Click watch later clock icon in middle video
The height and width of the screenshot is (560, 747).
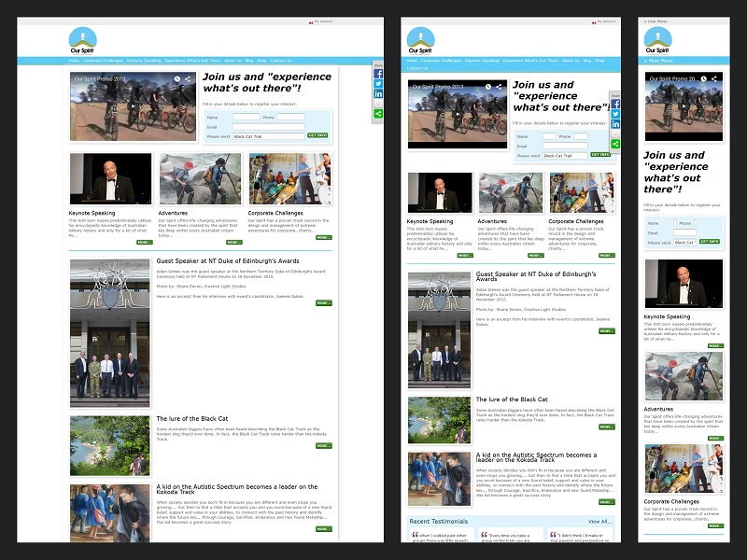click(x=488, y=86)
